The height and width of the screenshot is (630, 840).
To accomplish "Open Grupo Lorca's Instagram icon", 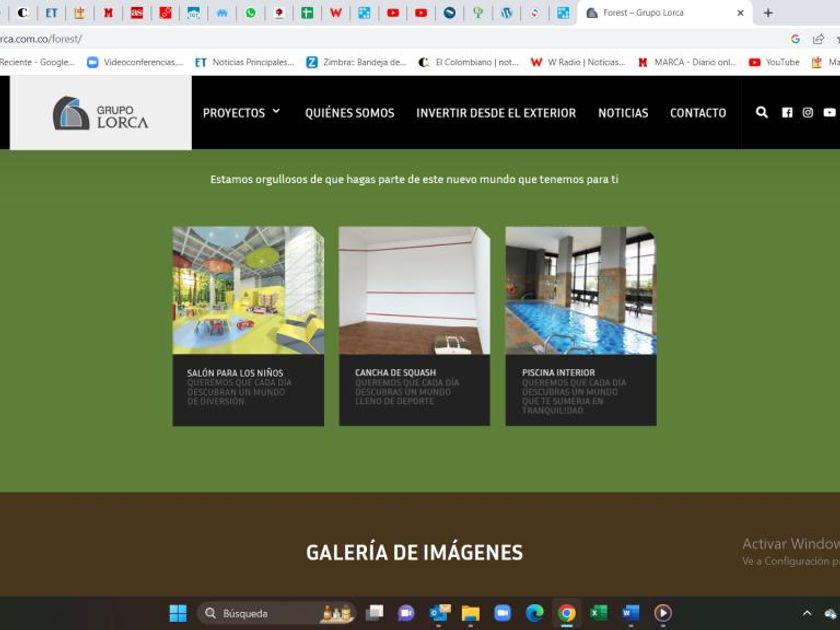I will point(807,112).
